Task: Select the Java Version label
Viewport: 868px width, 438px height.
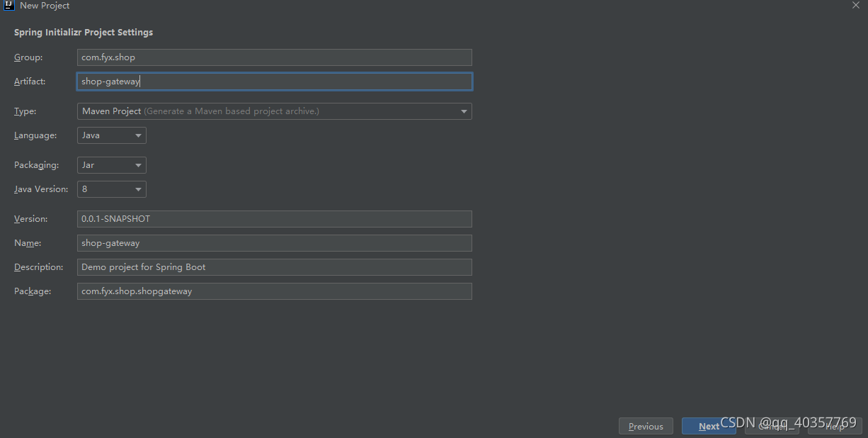Action: (41, 189)
